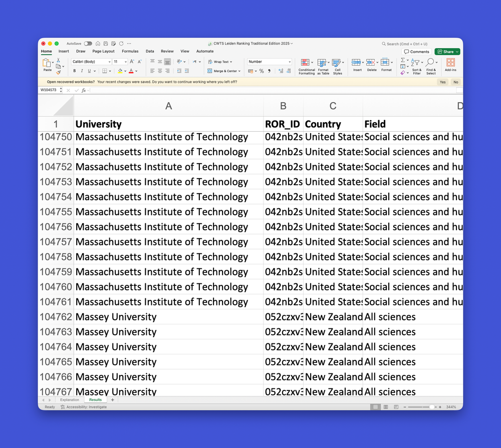
Task: Click No on recovered workbooks banner
Action: point(455,82)
